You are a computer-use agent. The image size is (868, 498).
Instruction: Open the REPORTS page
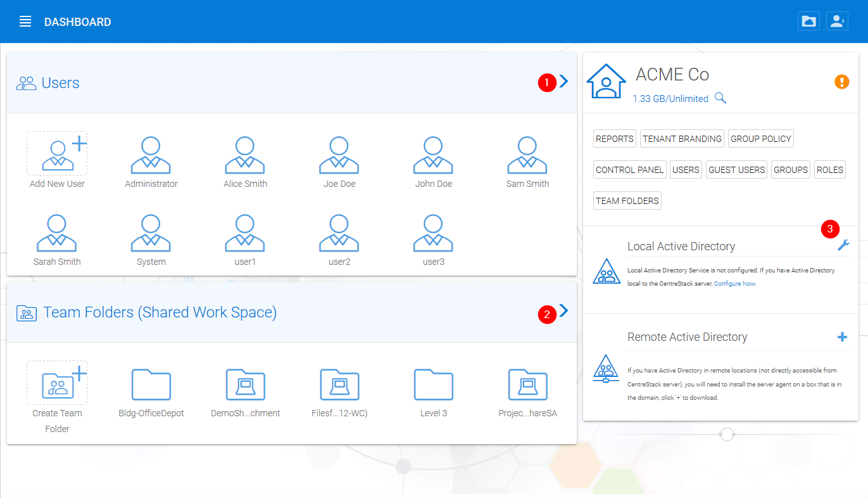(x=614, y=138)
